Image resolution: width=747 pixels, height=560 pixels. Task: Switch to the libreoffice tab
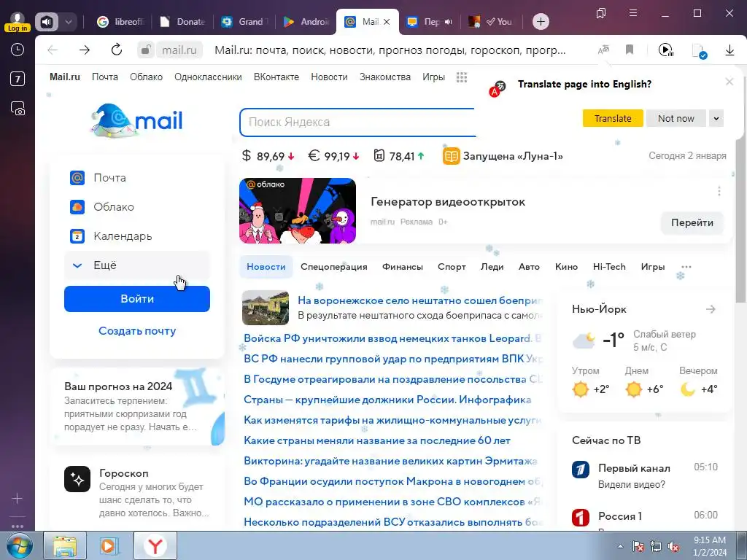120,21
